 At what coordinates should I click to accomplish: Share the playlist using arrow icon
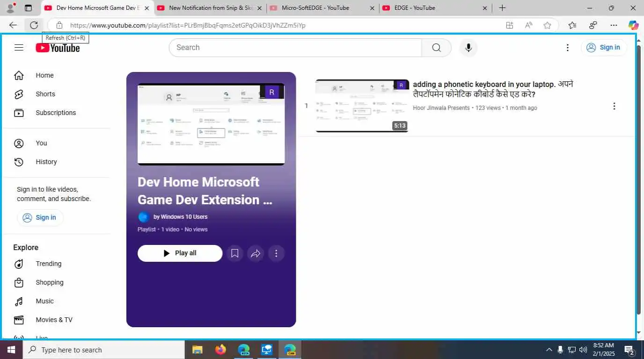(x=256, y=253)
